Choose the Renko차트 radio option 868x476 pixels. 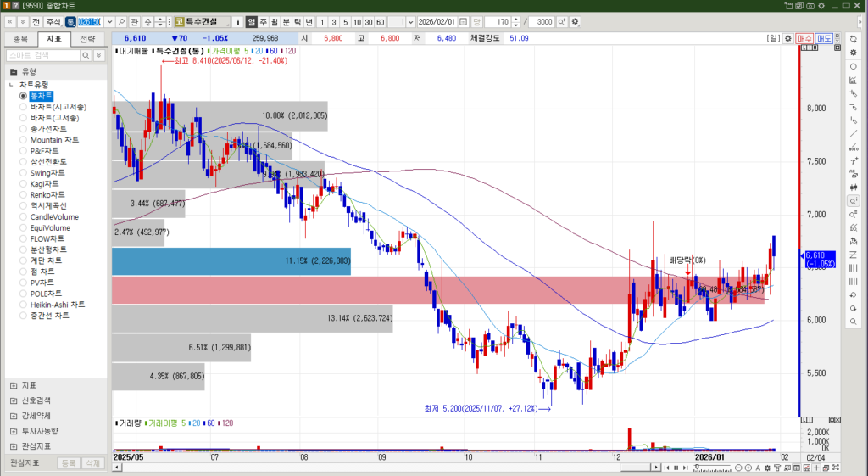point(47,194)
